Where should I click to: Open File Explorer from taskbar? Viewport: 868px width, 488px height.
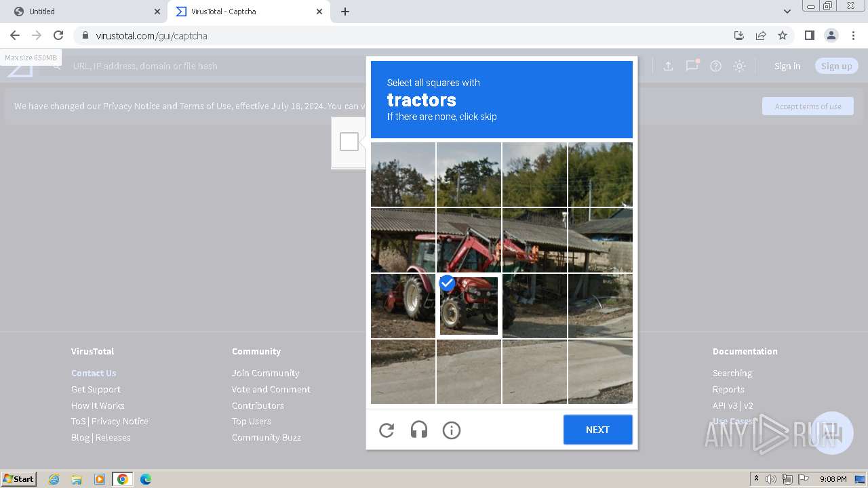tap(77, 479)
